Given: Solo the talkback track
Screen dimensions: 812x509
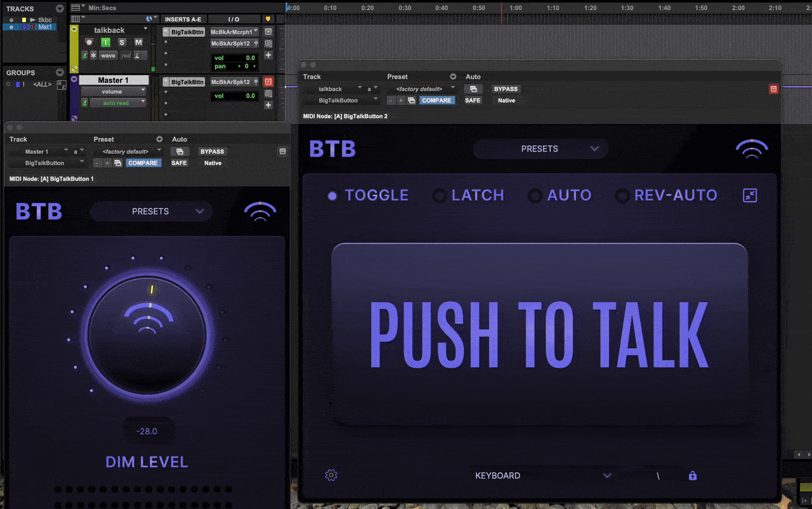Looking at the screenshot, I should (122, 42).
